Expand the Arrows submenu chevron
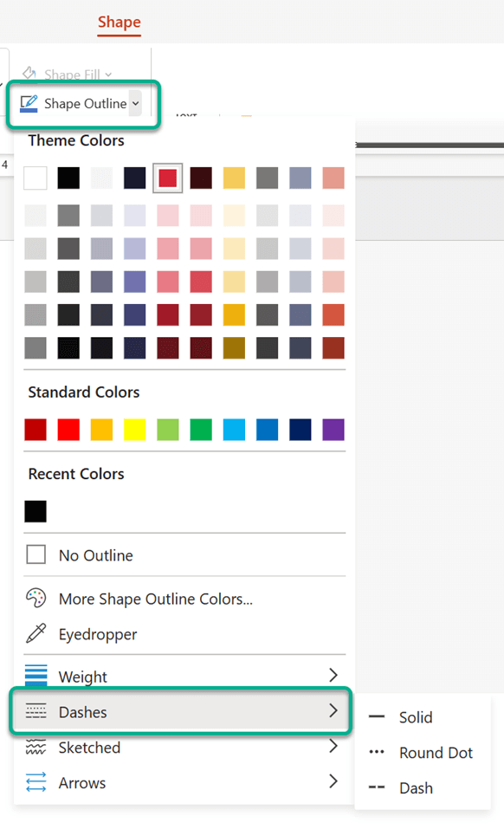Image resolution: width=504 pixels, height=823 pixels. coord(333,782)
